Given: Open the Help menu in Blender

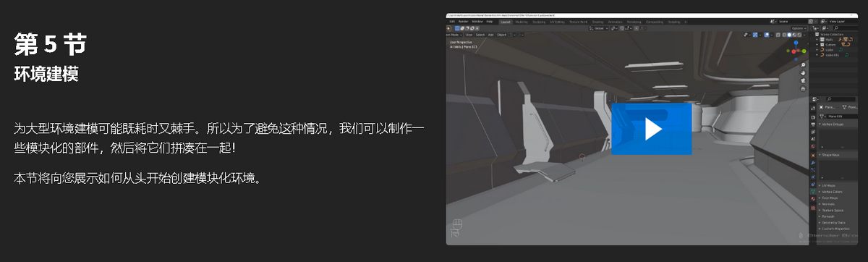Looking at the screenshot, I should 490,22.
